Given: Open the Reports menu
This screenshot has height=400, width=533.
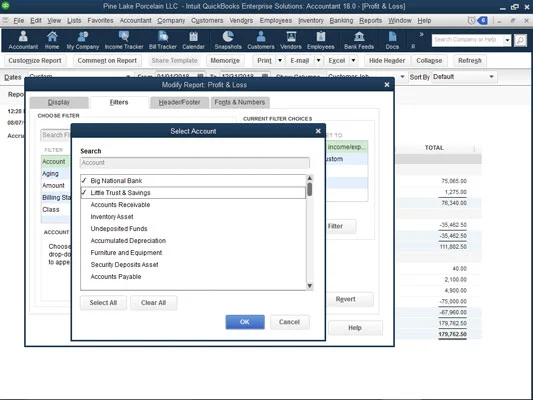Looking at the screenshot, I should [x=370, y=20].
